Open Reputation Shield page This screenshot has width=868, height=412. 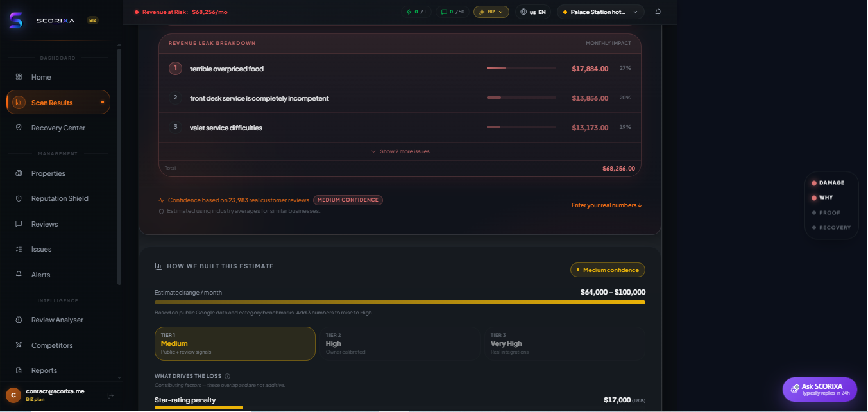coord(58,198)
